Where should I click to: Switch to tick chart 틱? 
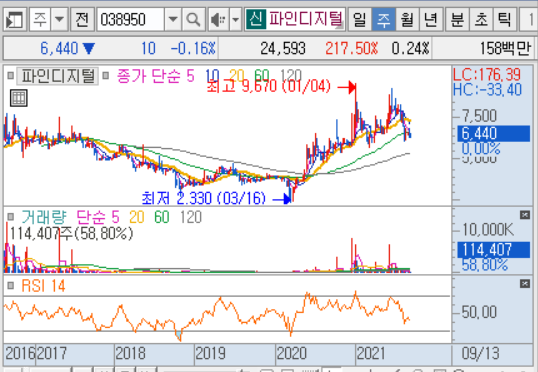pos(505,19)
